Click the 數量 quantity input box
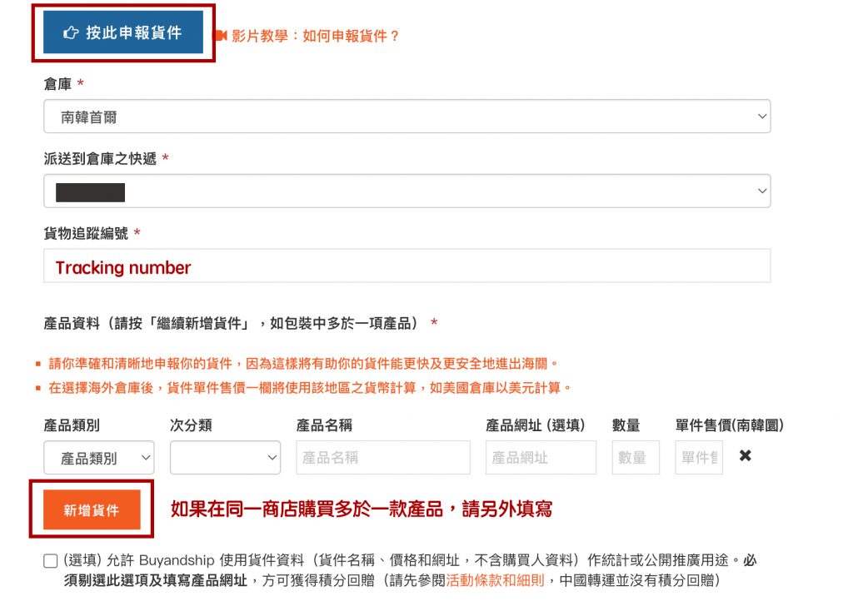This screenshot has height=616, width=853. [x=635, y=458]
